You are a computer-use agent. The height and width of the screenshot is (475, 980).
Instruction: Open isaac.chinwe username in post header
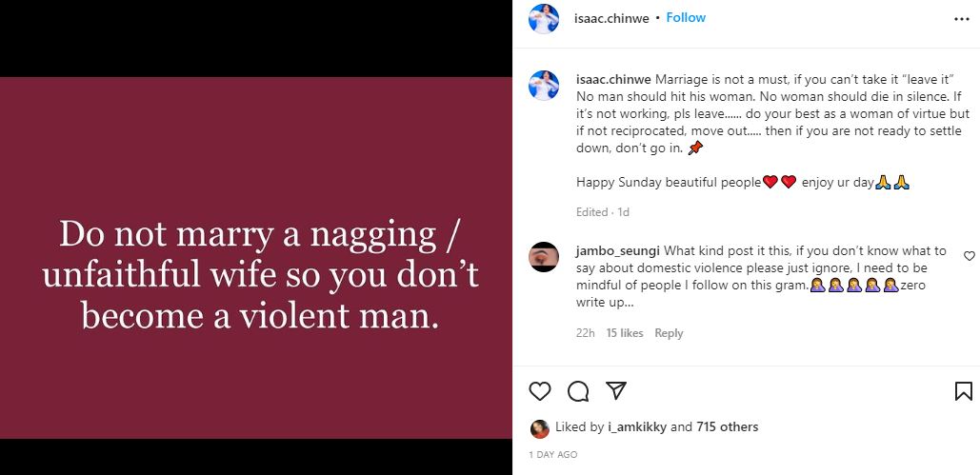tap(612, 18)
